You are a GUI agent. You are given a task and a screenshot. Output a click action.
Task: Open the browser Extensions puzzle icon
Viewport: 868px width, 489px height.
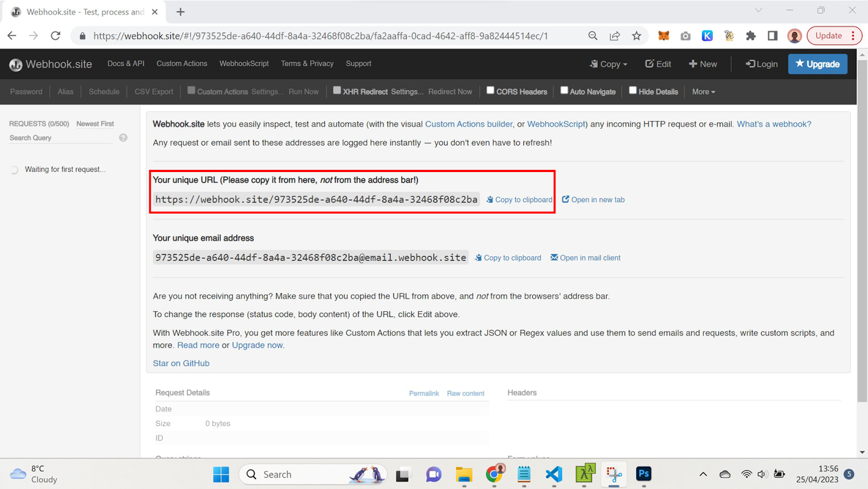click(x=751, y=36)
